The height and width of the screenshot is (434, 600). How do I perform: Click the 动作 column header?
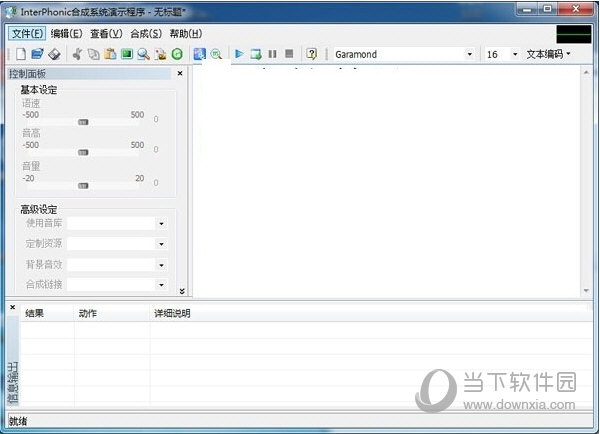(x=112, y=313)
